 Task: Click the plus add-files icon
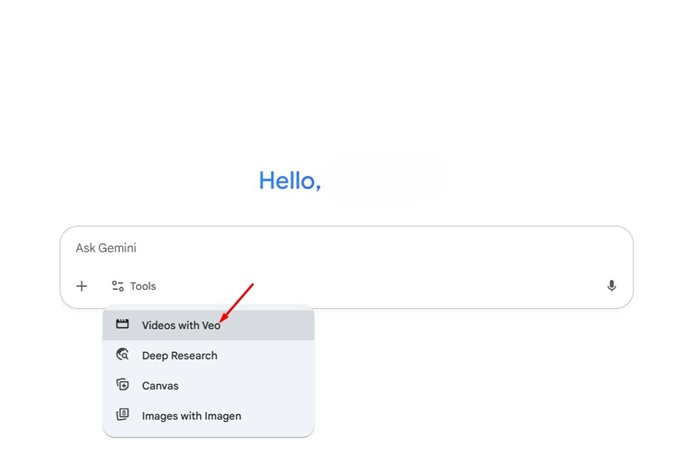(82, 286)
